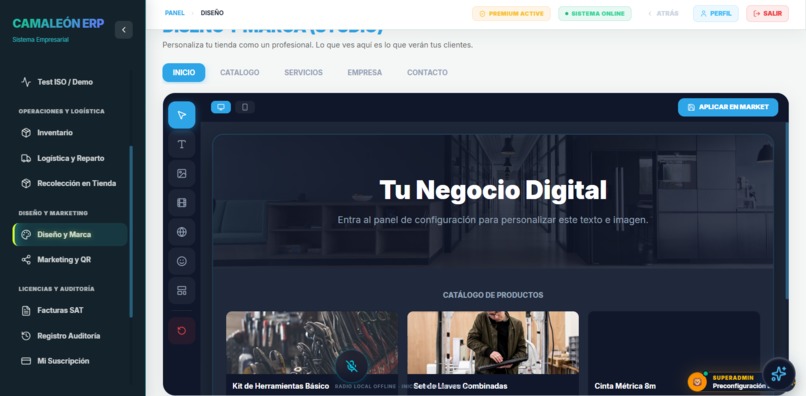Viewport: 806px width, 396px height.
Task: Click the SUPERADMIN avatar icon
Action: click(x=698, y=382)
